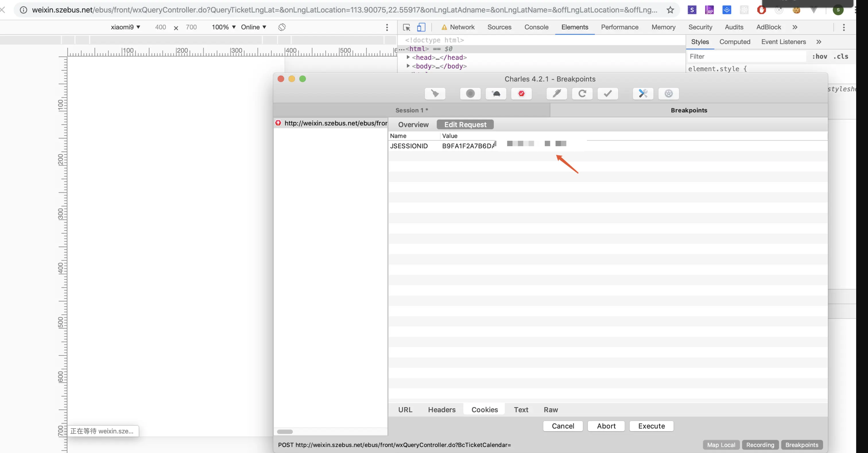
Task: Select the Session 1 tab in Charles
Action: 411,110
